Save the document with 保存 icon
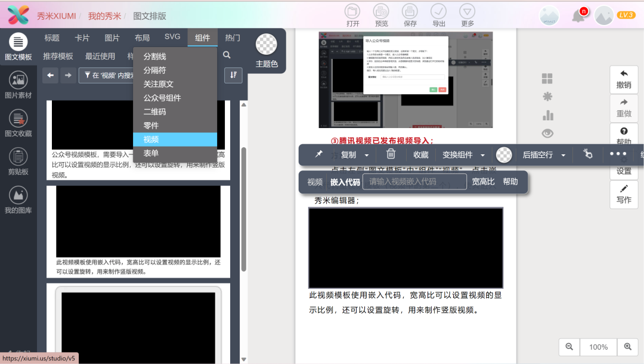Screen dimensions: 644x364 point(410,15)
